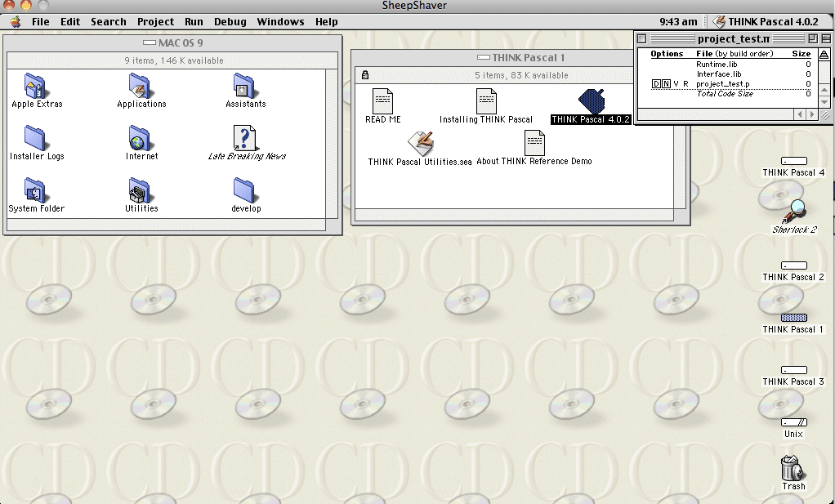
Task: Click project window scroll up arrow
Action: tap(824, 91)
